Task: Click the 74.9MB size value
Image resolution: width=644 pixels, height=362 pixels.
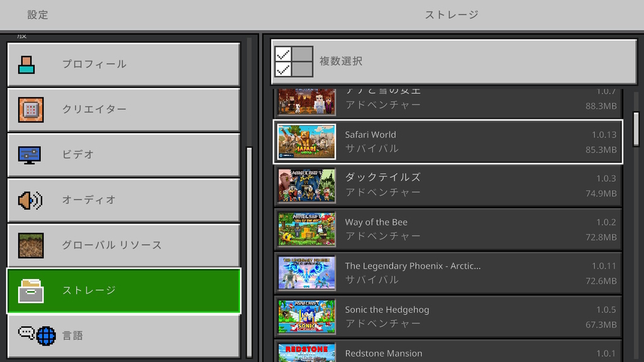Action: coord(601,194)
